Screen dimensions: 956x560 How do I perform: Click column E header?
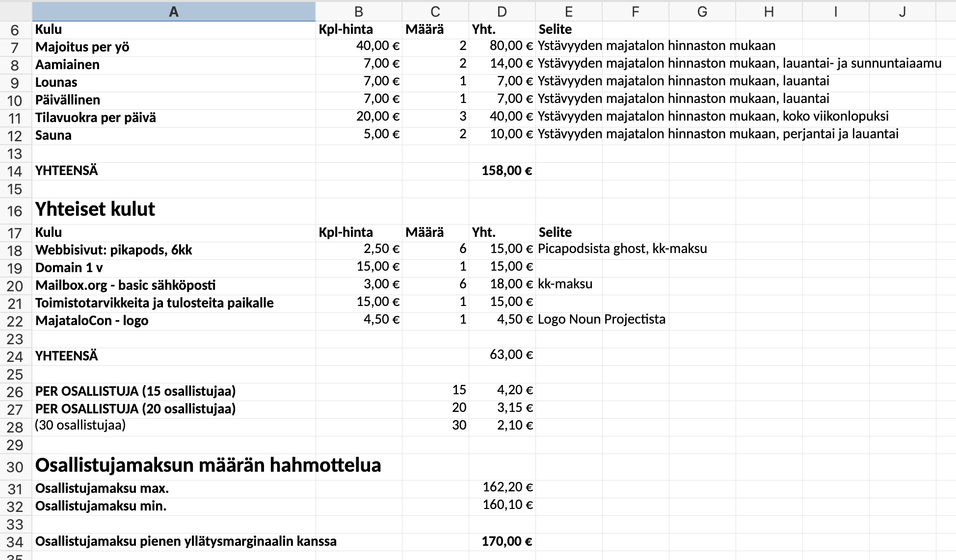(568, 12)
